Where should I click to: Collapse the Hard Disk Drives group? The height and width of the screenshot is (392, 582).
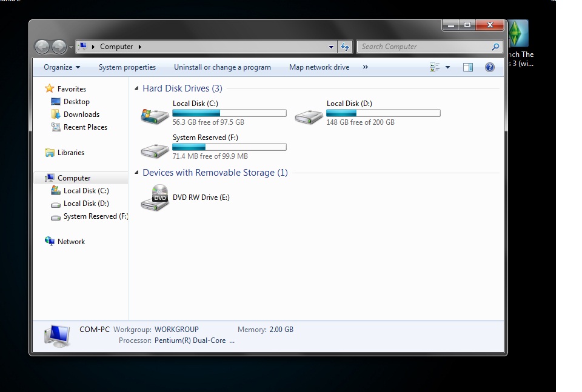tap(136, 88)
